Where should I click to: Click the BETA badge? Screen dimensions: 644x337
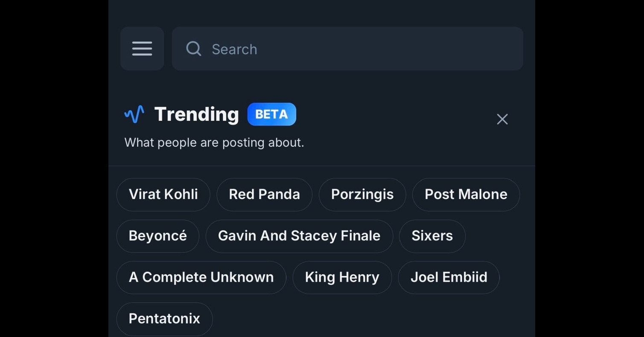271,114
